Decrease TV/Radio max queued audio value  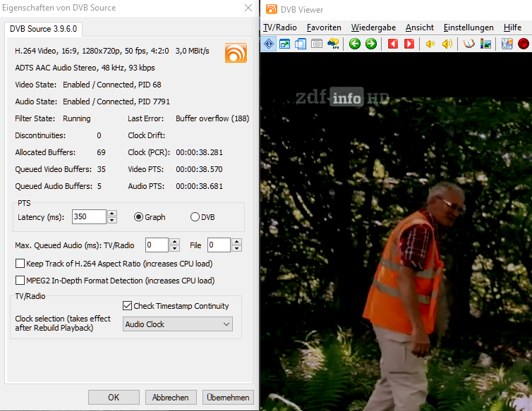click(174, 249)
